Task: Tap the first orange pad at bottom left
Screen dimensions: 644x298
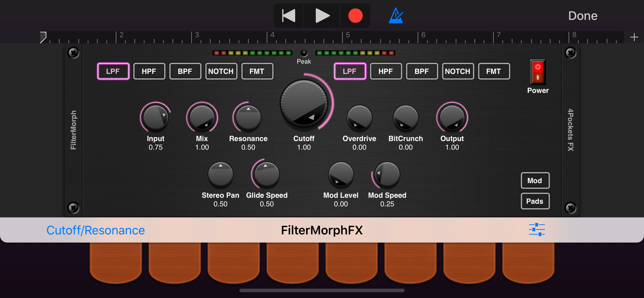Action: tap(116, 262)
